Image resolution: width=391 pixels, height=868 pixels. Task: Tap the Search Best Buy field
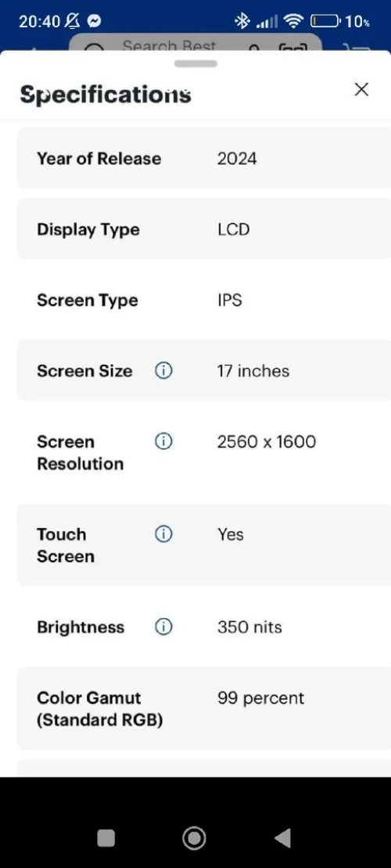tap(195, 43)
